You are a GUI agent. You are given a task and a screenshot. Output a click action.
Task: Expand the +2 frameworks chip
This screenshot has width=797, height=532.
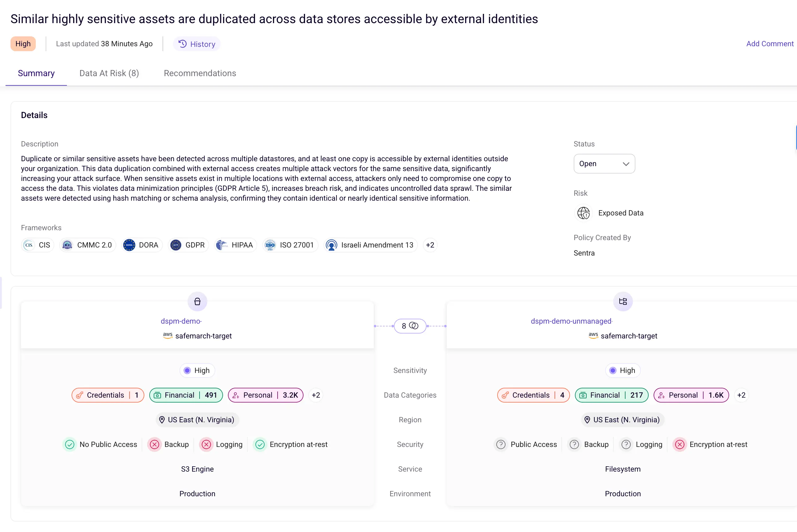pyautogui.click(x=430, y=245)
